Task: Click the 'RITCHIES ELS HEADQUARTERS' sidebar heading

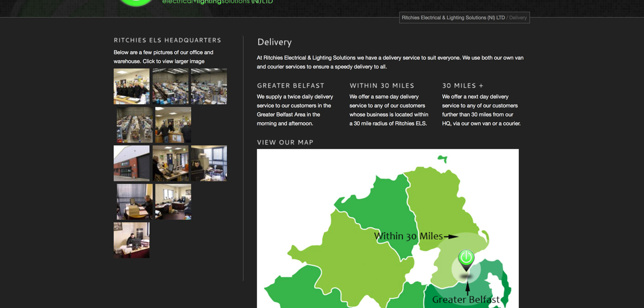Action: tap(168, 40)
